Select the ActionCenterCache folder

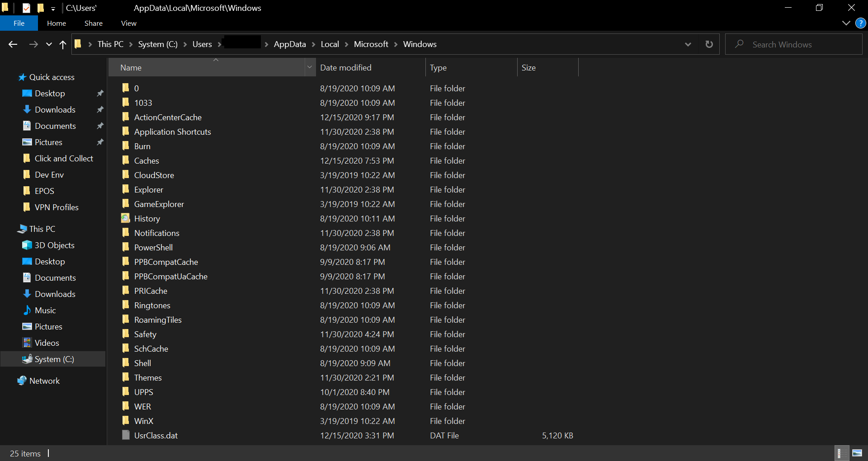pyautogui.click(x=168, y=117)
